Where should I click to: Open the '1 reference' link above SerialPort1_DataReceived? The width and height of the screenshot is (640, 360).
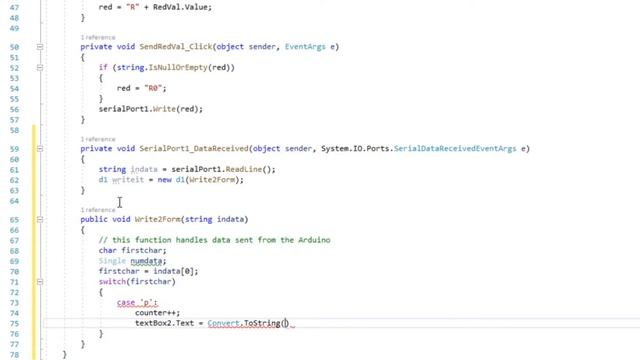[98, 139]
